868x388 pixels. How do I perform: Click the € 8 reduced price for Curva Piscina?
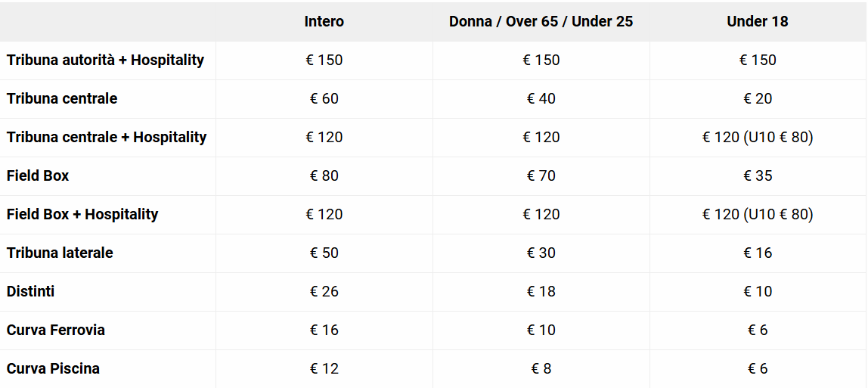(541, 368)
